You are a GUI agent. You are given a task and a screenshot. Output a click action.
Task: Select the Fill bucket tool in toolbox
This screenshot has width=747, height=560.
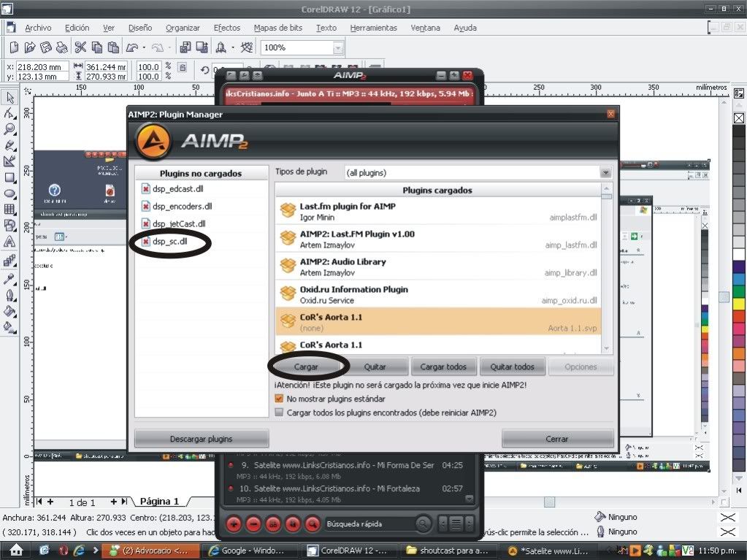tap(9, 312)
